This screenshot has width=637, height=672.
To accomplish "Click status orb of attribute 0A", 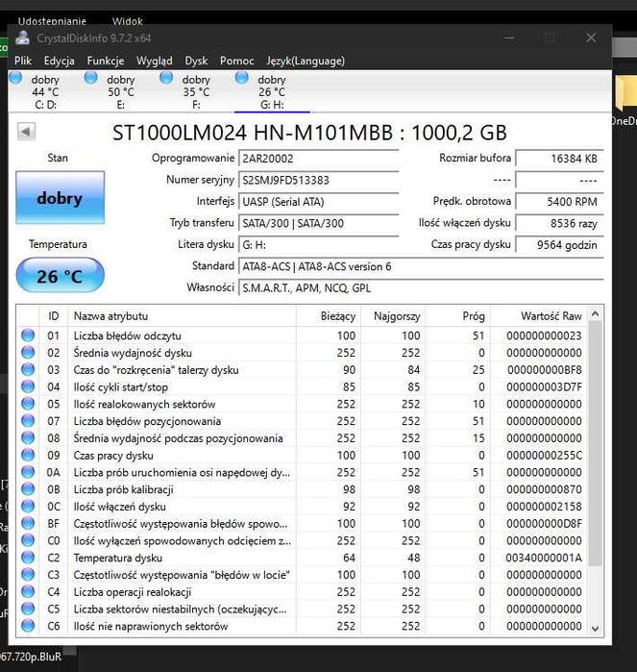I will pyautogui.click(x=28, y=472).
